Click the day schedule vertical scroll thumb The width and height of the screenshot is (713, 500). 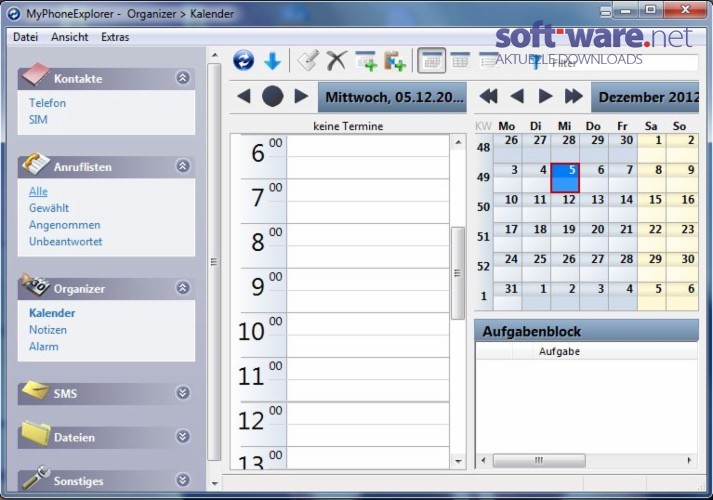458,273
